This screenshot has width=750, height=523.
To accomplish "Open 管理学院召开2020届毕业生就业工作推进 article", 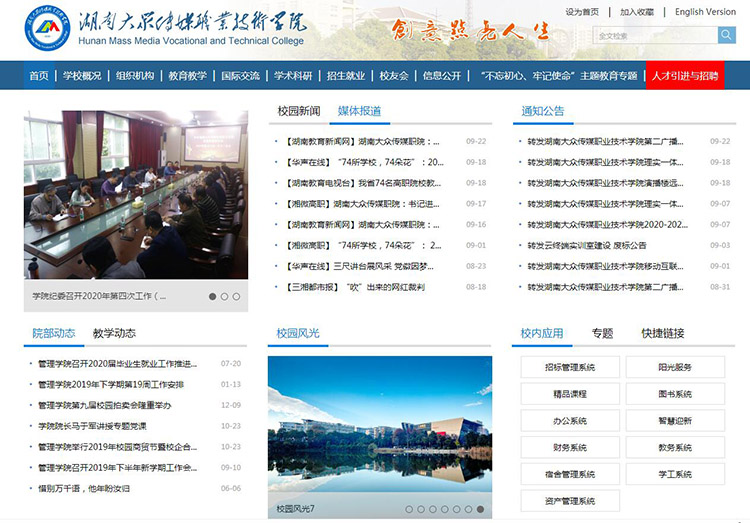I will 117,364.
